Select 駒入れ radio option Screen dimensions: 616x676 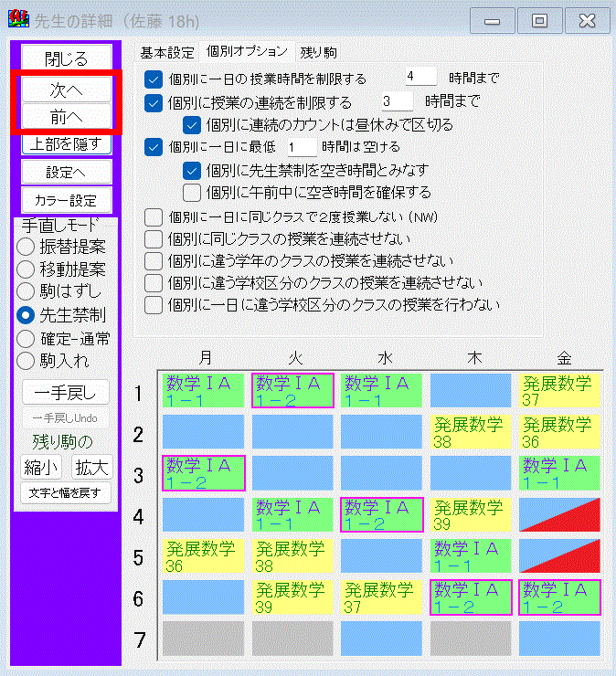pos(53,361)
